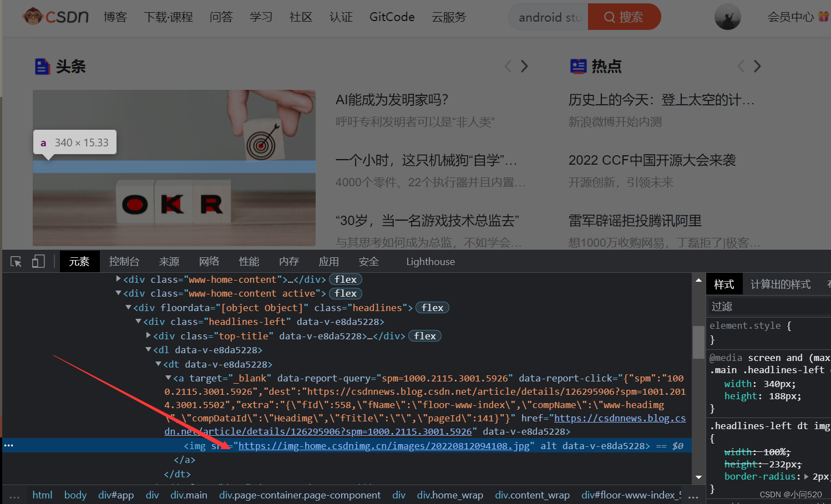Open the user avatar profile

727,17
